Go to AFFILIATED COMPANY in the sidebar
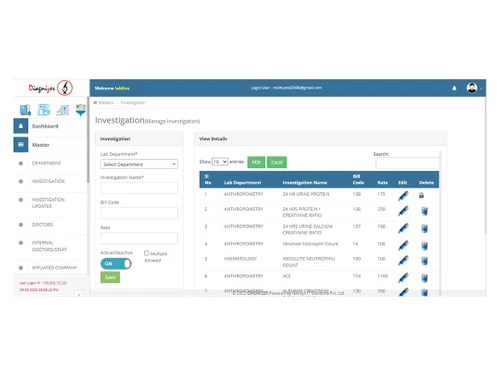 [x=54, y=267]
